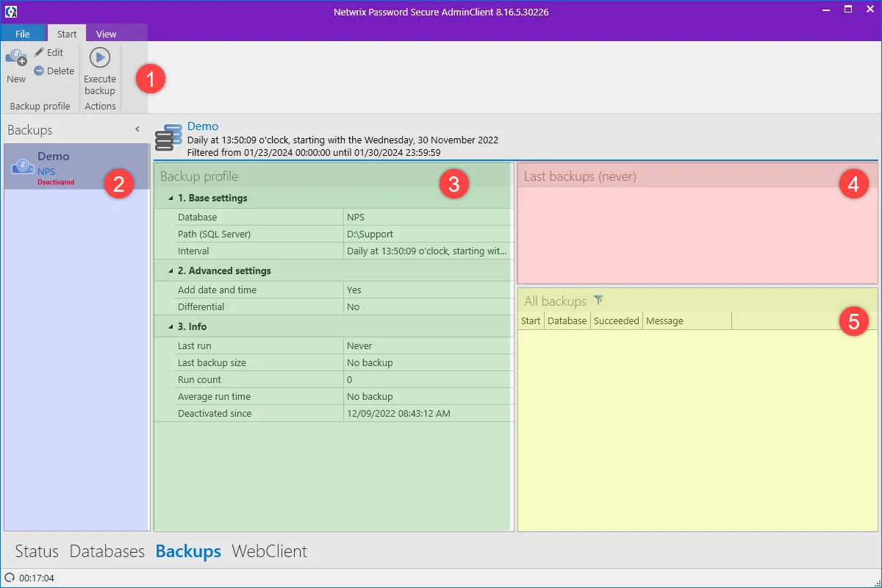
Task: Click the red Deactivated status label
Action: [56, 182]
